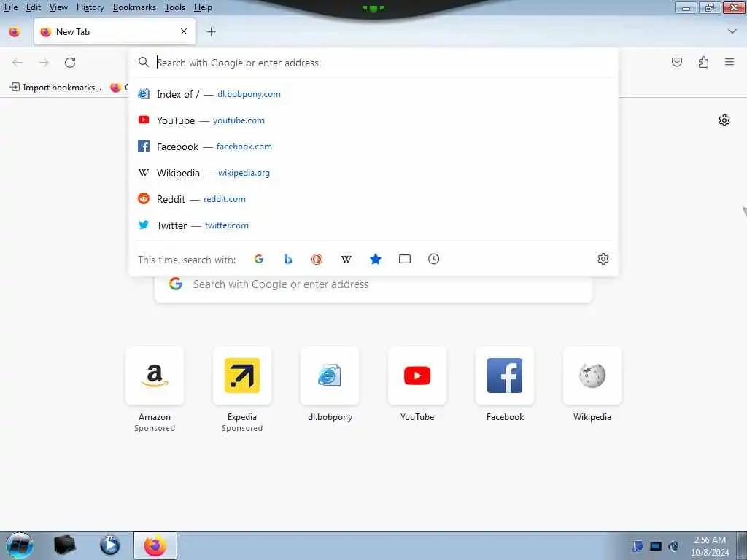
Task: Close the New Tab tab
Action: tap(184, 31)
